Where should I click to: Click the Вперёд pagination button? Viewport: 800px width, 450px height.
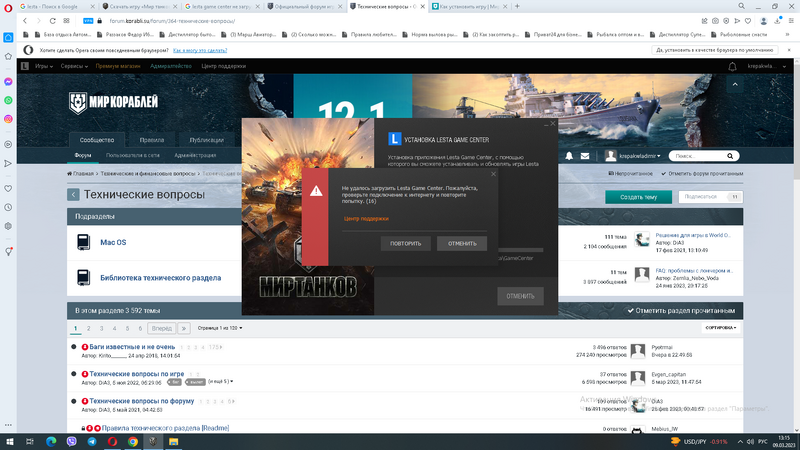[x=162, y=329]
